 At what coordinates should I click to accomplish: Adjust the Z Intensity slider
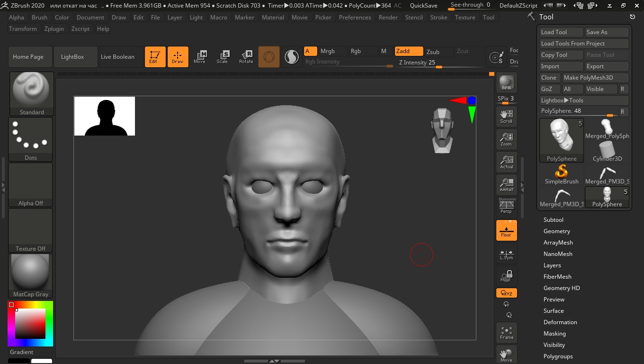click(438, 67)
